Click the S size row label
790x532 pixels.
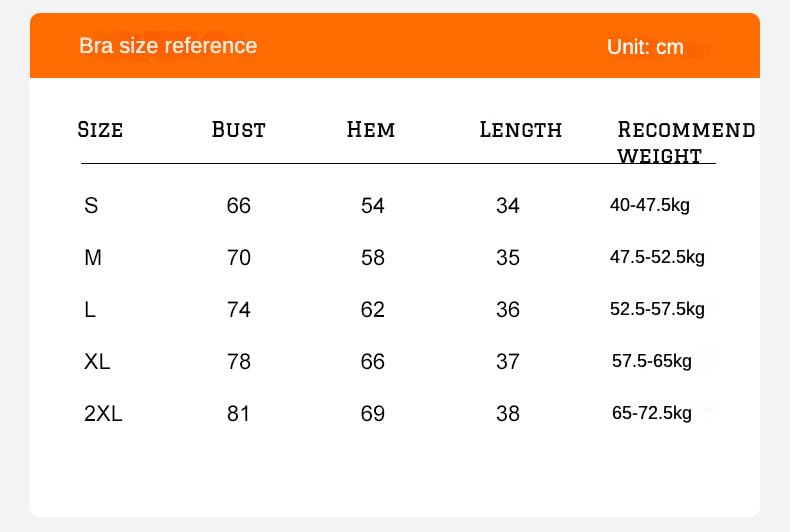(91, 206)
